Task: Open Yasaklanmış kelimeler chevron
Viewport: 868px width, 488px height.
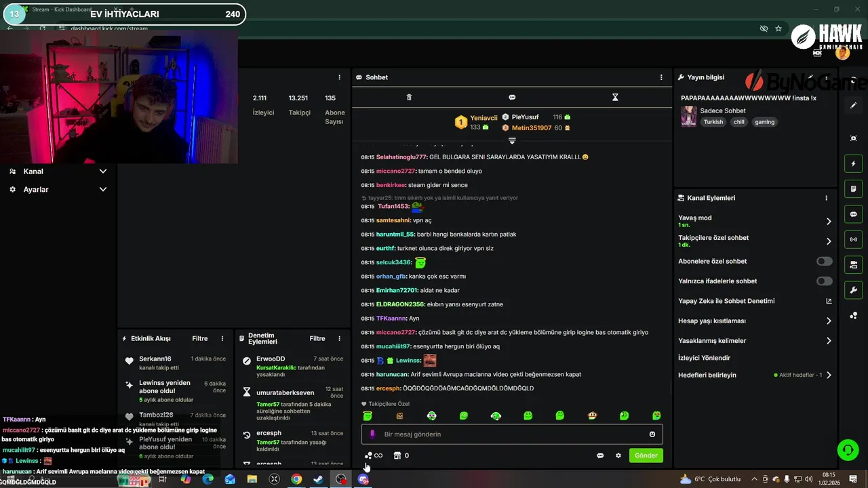Action: [x=829, y=341]
